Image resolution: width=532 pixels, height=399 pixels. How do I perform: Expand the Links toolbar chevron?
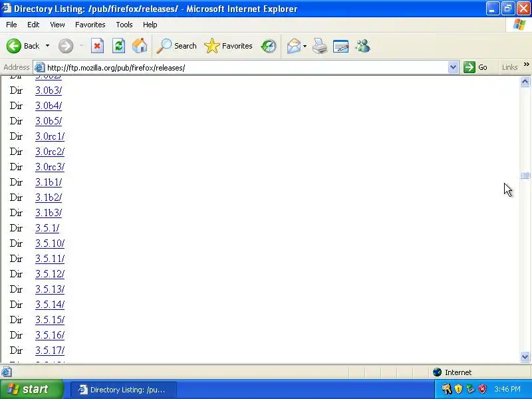(x=526, y=65)
